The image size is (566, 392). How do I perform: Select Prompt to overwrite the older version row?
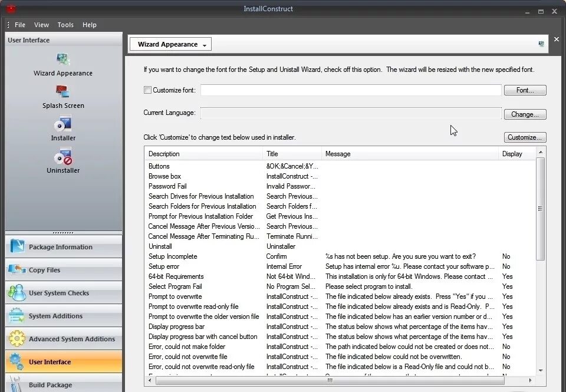click(x=340, y=317)
